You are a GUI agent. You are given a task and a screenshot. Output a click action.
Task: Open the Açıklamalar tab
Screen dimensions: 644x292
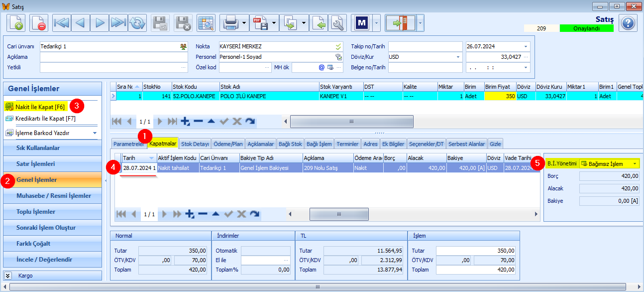260,144
